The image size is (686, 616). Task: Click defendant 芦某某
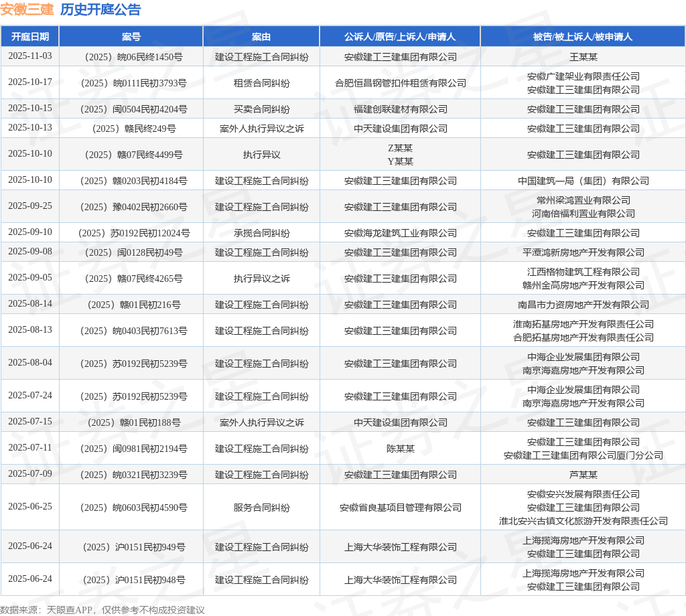point(584,475)
